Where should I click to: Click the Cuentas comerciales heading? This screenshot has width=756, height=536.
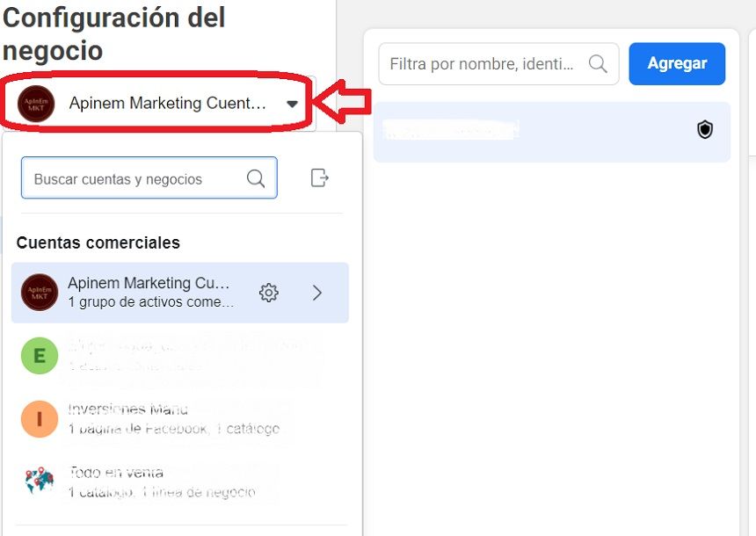pos(98,243)
